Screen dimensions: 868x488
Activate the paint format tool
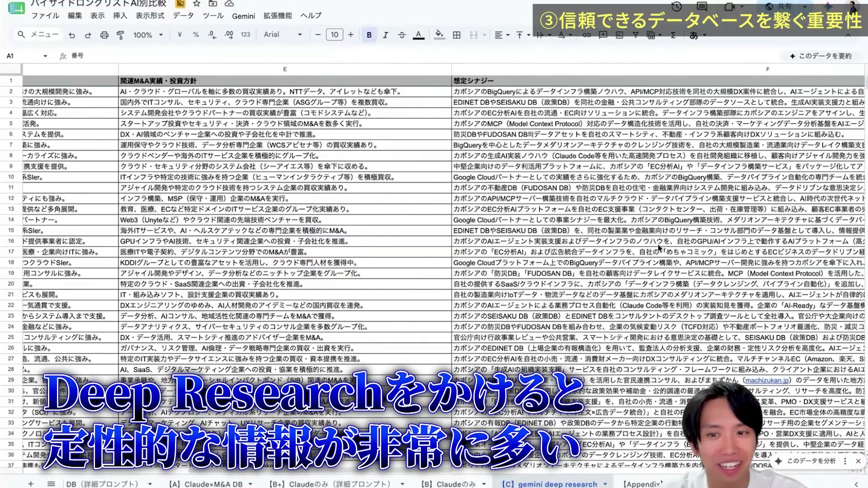click(120, 35)
